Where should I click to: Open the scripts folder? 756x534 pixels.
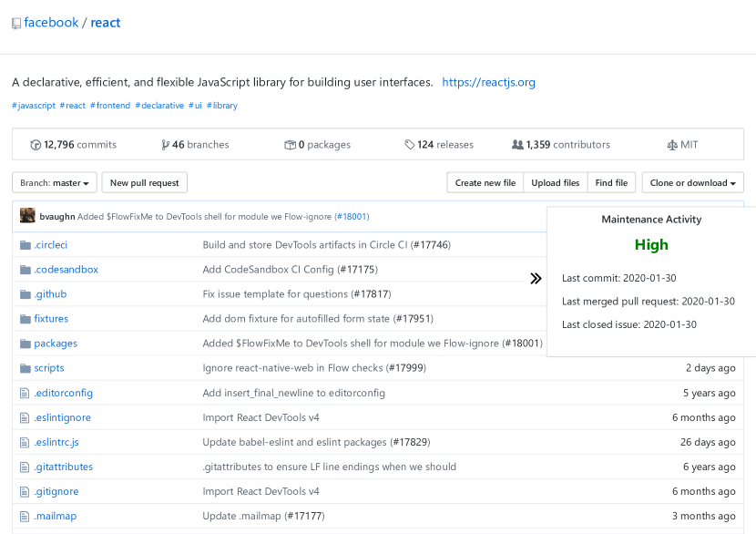pyautogui.click(x=48, y=368)
